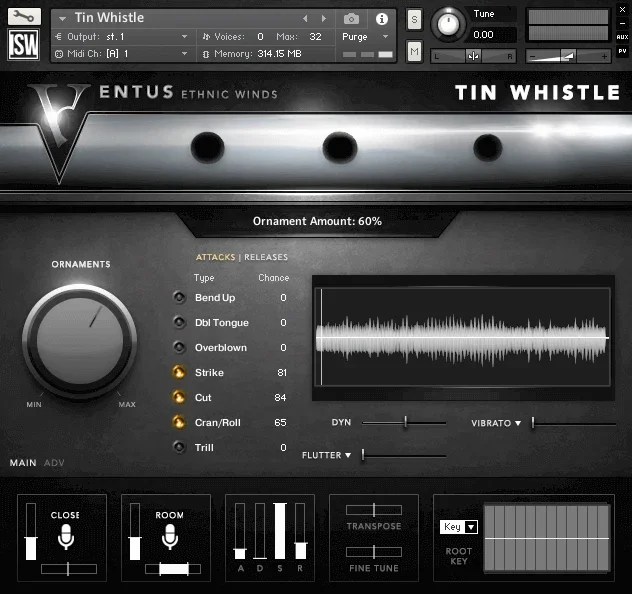Click the Fine Tune slider
Image resolution: width=632 pixels, height=594 pixels.
374,552
